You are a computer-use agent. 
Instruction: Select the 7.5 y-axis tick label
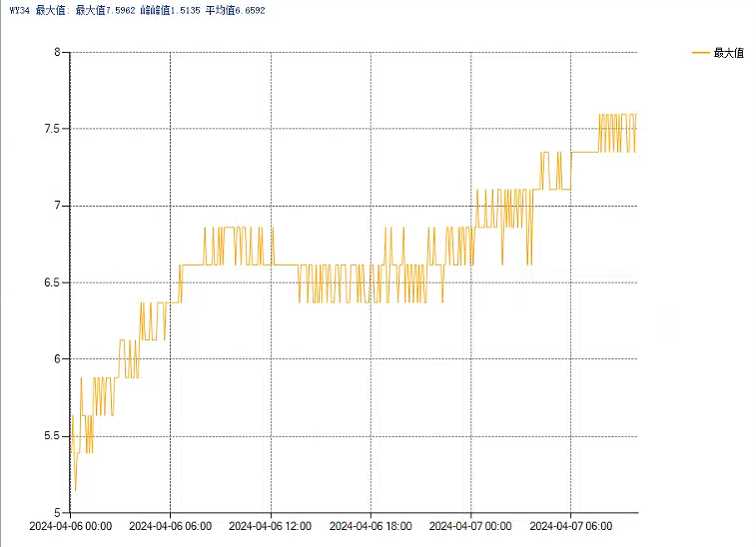point(51,129)
